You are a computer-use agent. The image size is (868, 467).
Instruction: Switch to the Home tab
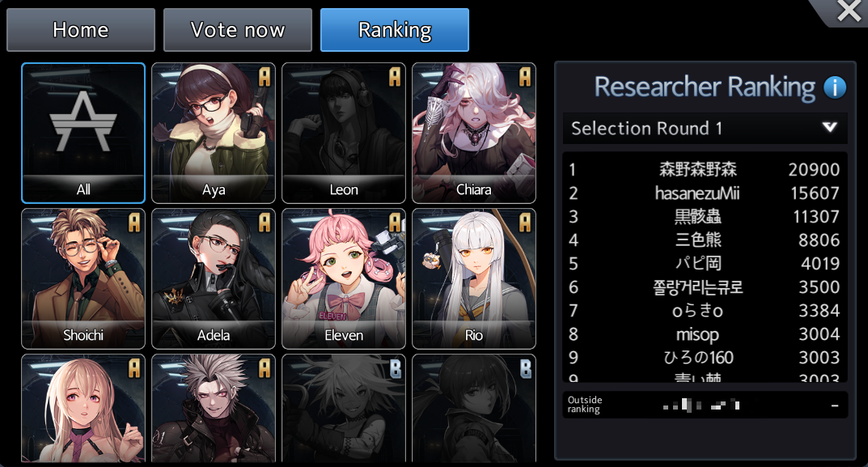tap(81, 30)
